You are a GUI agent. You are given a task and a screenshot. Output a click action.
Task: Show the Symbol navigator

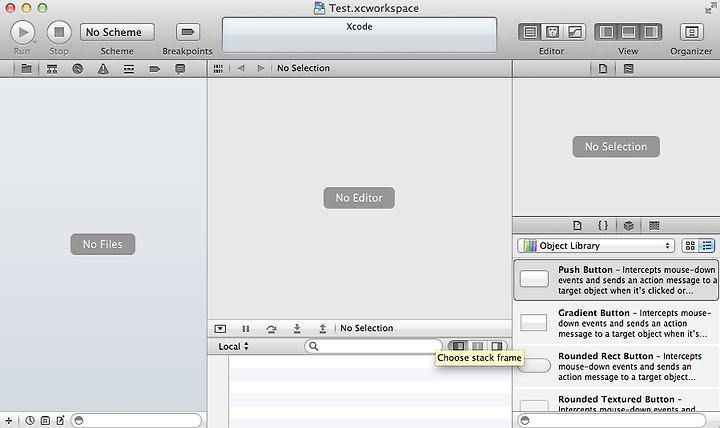point(52,69)
